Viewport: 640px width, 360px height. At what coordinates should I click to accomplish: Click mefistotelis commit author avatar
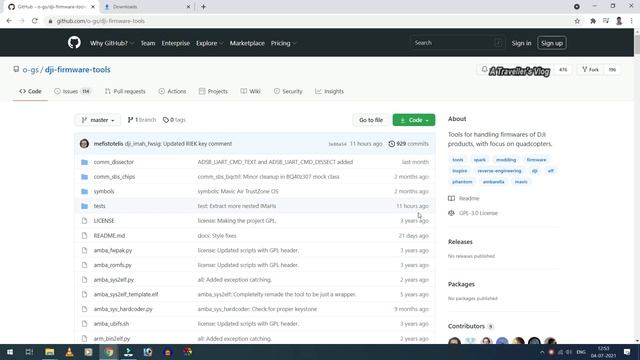click(x=84, y=144)
